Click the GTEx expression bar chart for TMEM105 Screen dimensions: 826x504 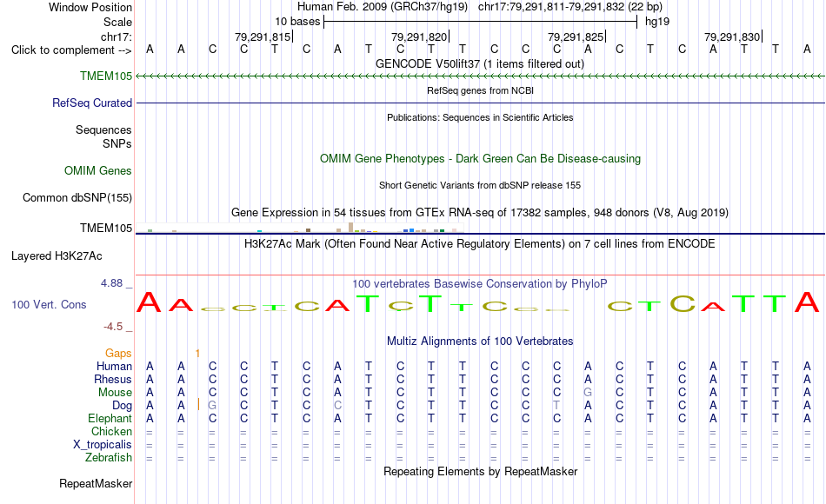300,228
